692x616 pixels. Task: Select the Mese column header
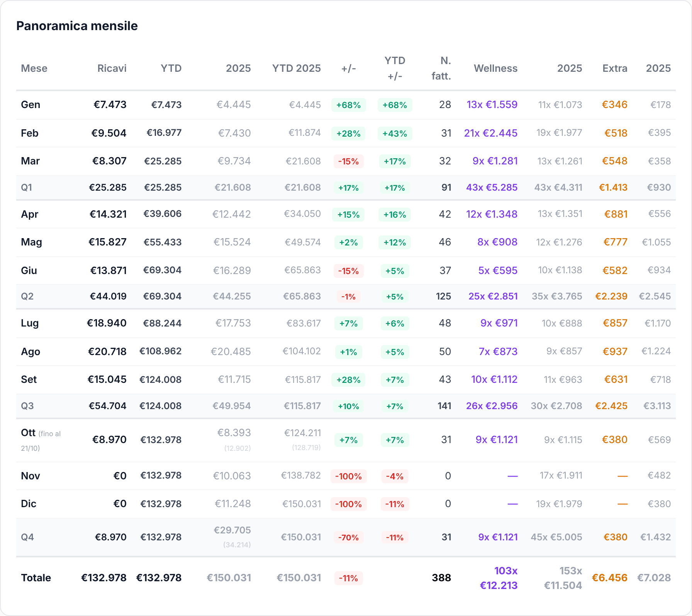click(x=34, y=68)
